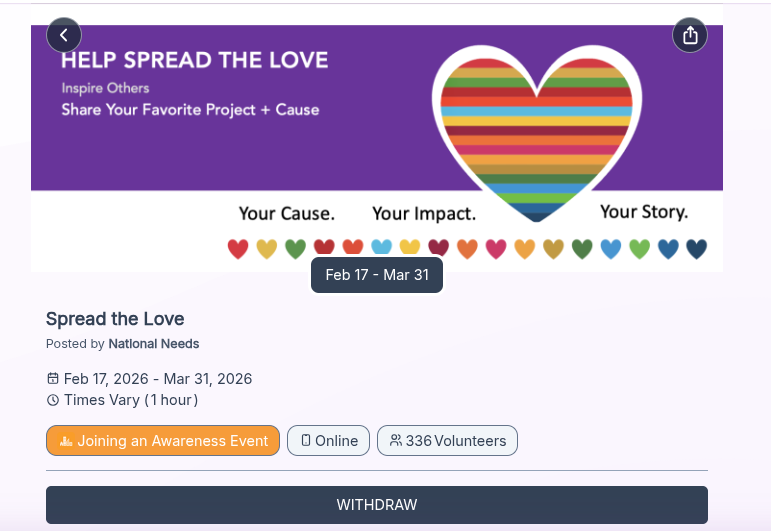Screen dimensions: 771x531
Task: Click the 336 Volunteers tag
Action: pos(447,441)
